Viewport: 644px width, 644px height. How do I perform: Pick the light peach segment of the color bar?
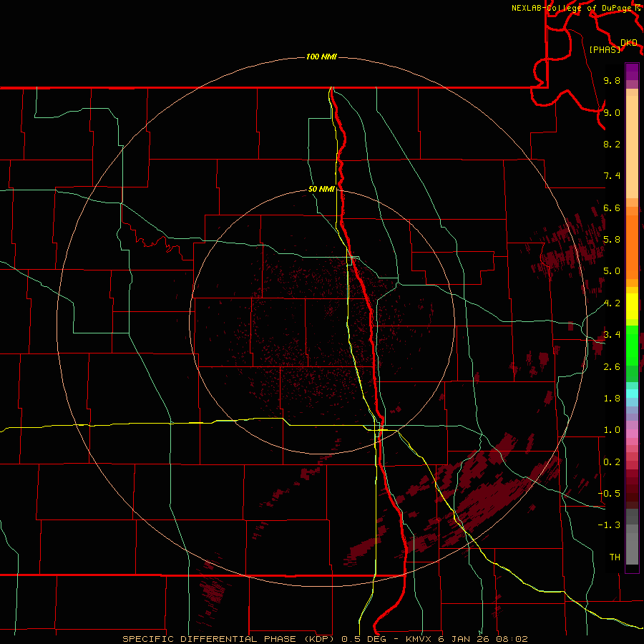(x=632, y=147)
